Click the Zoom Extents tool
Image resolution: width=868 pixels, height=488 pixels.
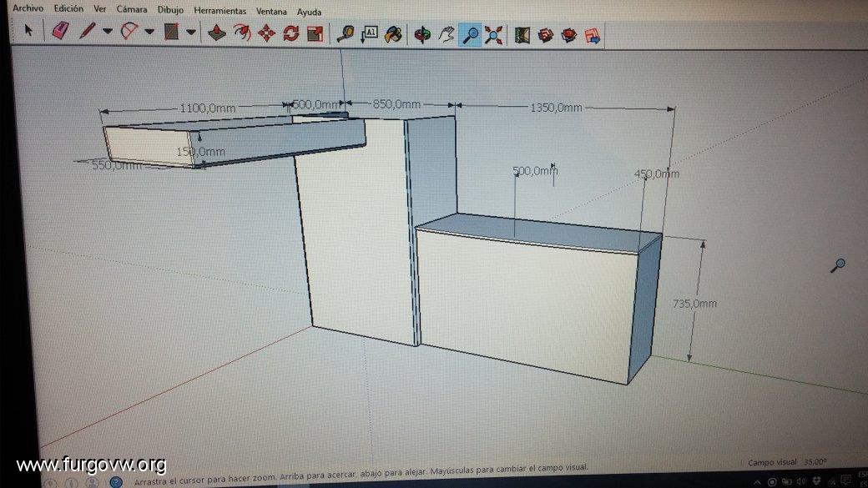point(493,35)
